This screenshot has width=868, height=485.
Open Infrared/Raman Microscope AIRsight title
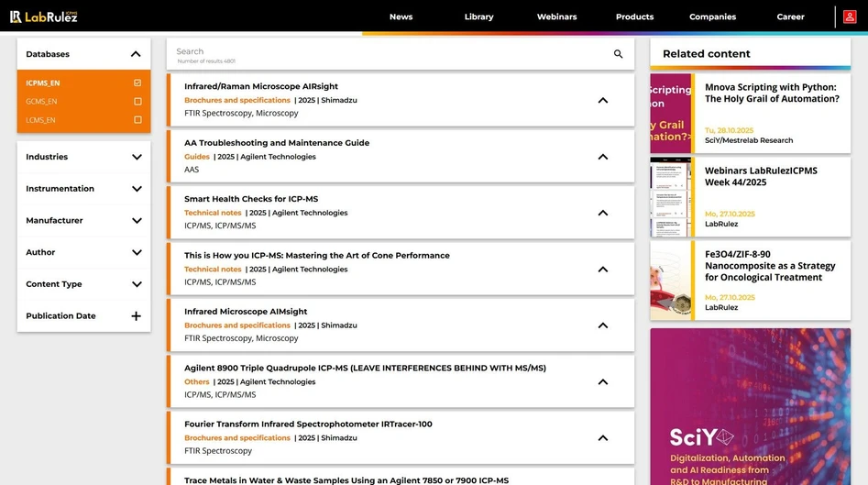point(260,86)
